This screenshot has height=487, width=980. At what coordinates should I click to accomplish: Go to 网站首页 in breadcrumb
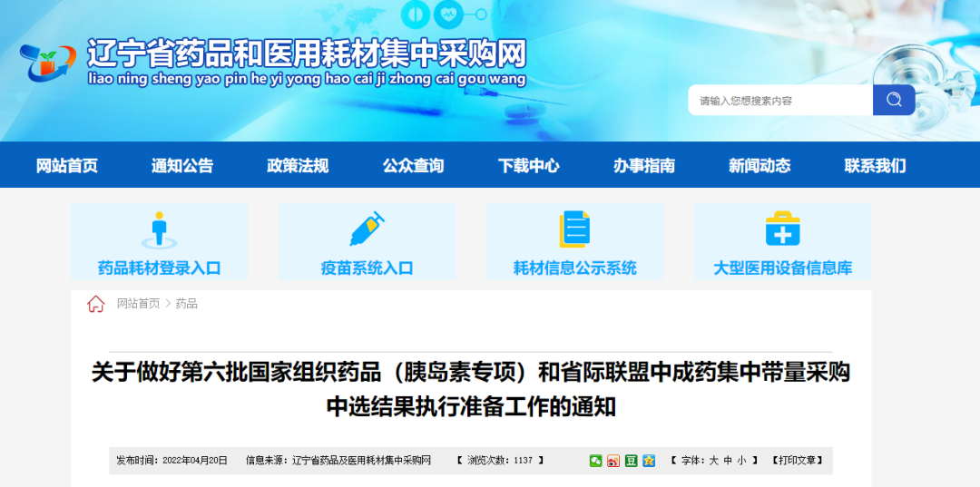pos(138,304)
